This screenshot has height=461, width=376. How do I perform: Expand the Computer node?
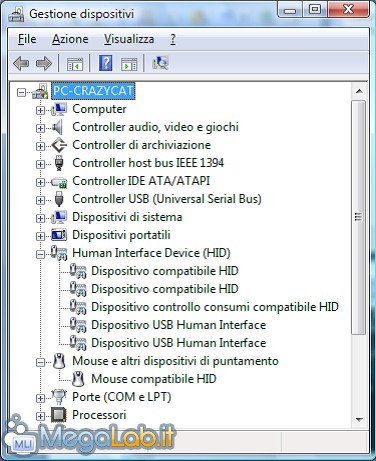pyautogui.click(x=40, y=110)
